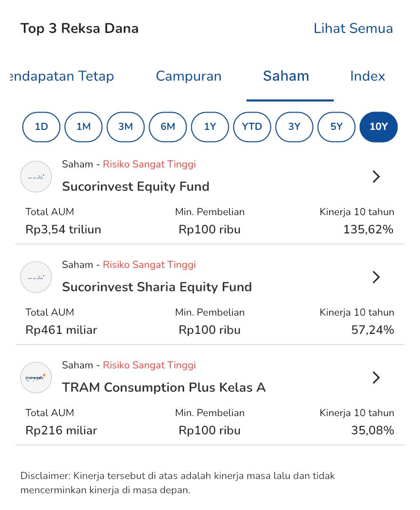Tap the Trimegah logo for TRAM Consumption

pos(36,378)
